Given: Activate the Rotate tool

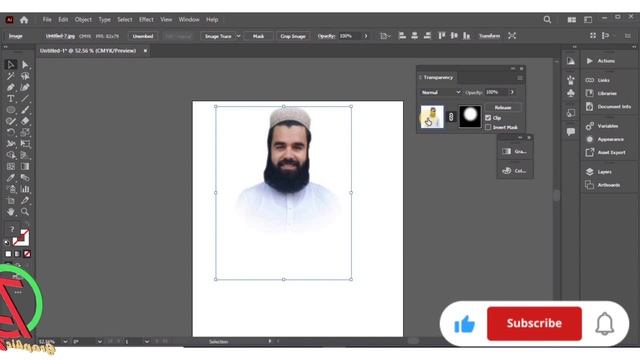Looking at the screenshot, I should (x=11, y=132).
